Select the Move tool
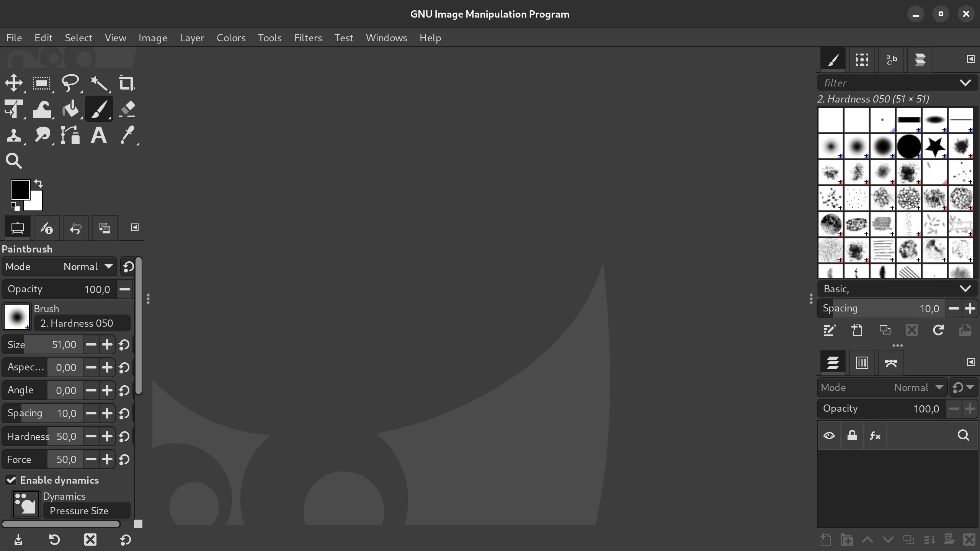980x551 pixels. [14, 83]
